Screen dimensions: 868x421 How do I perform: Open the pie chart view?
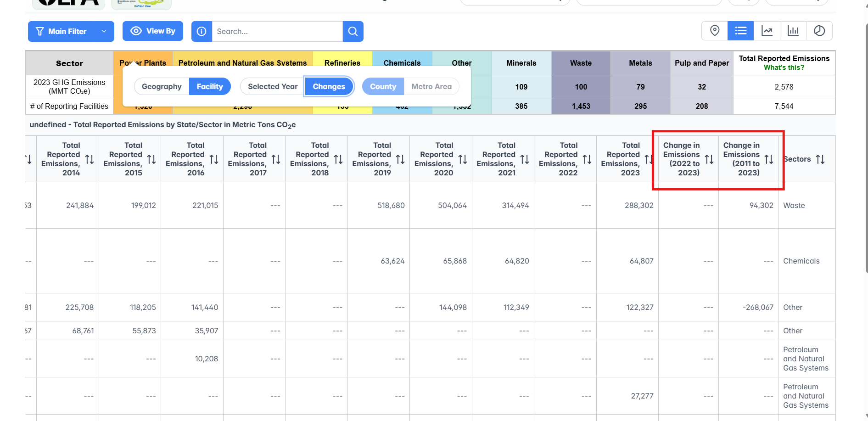pyautogui.click(x=819, y=31)
